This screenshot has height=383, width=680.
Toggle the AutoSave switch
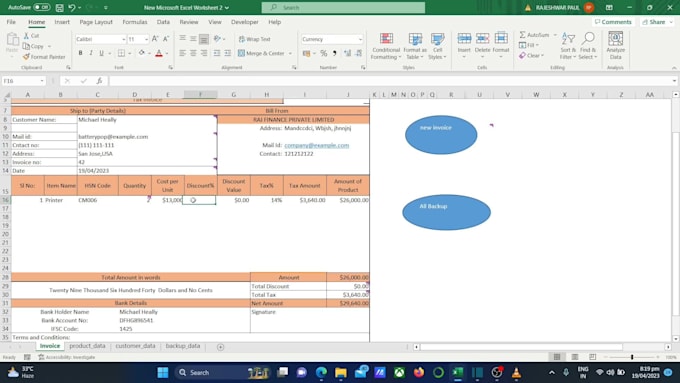42,7
